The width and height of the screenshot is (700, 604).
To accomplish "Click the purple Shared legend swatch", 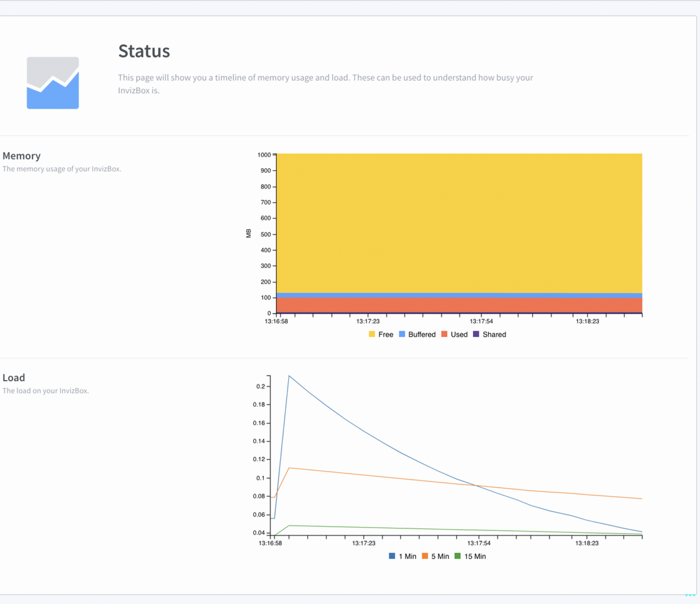I will 476,334.
